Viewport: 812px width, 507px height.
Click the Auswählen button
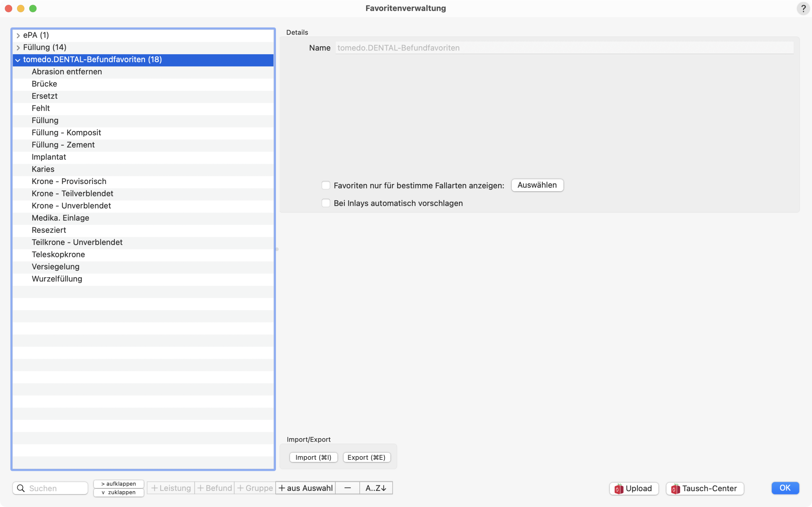537,185
